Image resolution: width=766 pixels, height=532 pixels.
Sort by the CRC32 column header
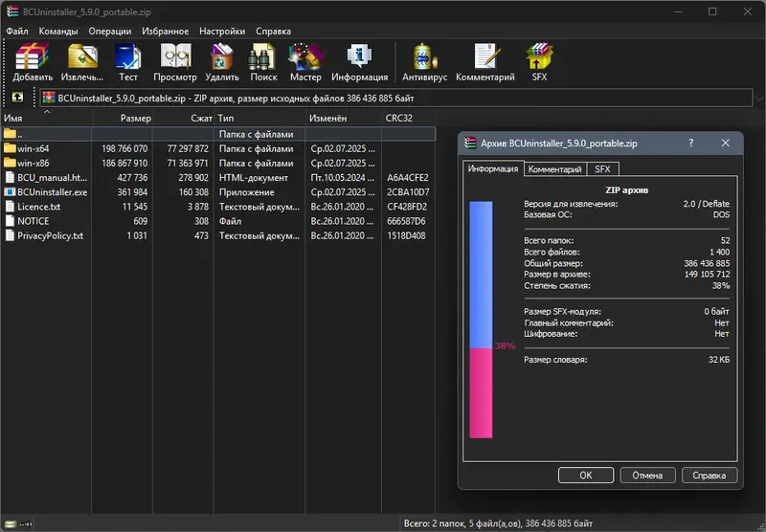pyautogui.click(x=409, y=118)
